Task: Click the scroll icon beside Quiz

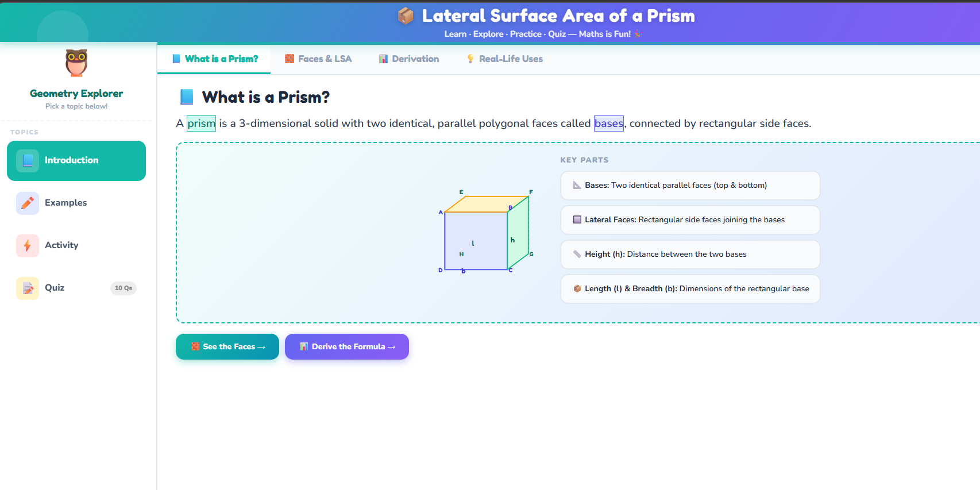Action: (27, 288)
